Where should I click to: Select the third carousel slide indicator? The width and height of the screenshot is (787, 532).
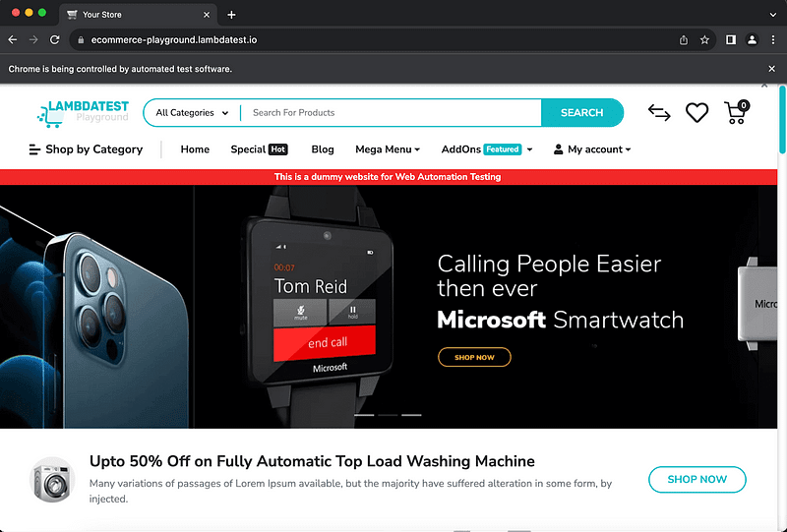pyautogui.click(x=411, y=415)
